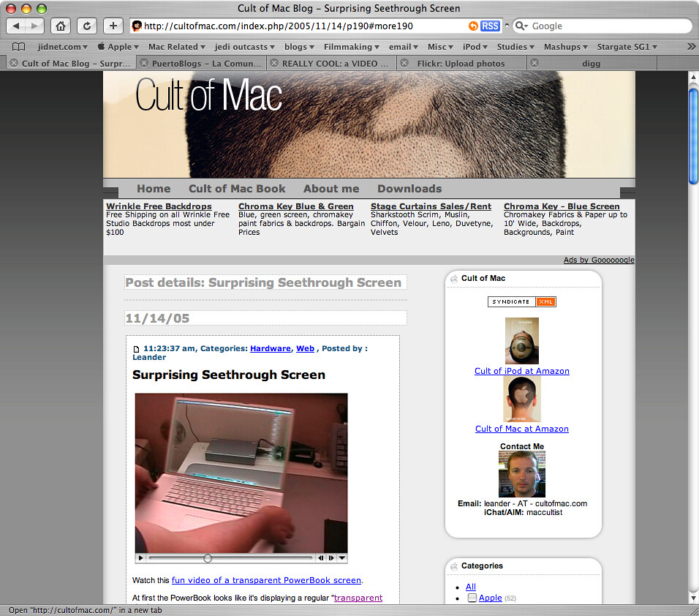This screenshot has height=616, width=699.
Task: Click the scrollbar down arrow
Action: click(693, 598)
